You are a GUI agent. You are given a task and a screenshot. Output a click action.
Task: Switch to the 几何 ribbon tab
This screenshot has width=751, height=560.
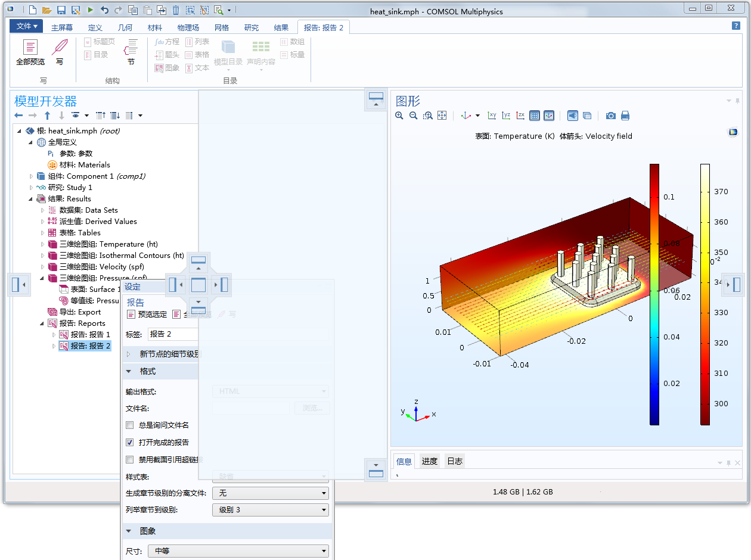point(125,27)
